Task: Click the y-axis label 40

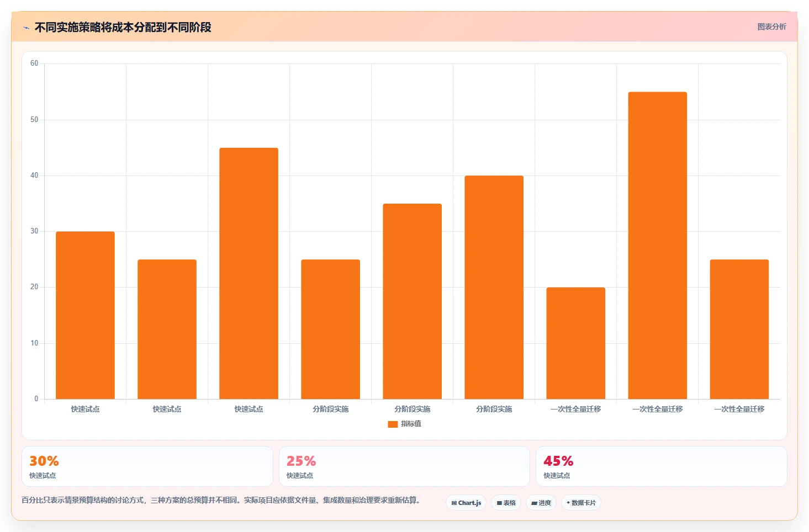Action: [x=34, y=175]
